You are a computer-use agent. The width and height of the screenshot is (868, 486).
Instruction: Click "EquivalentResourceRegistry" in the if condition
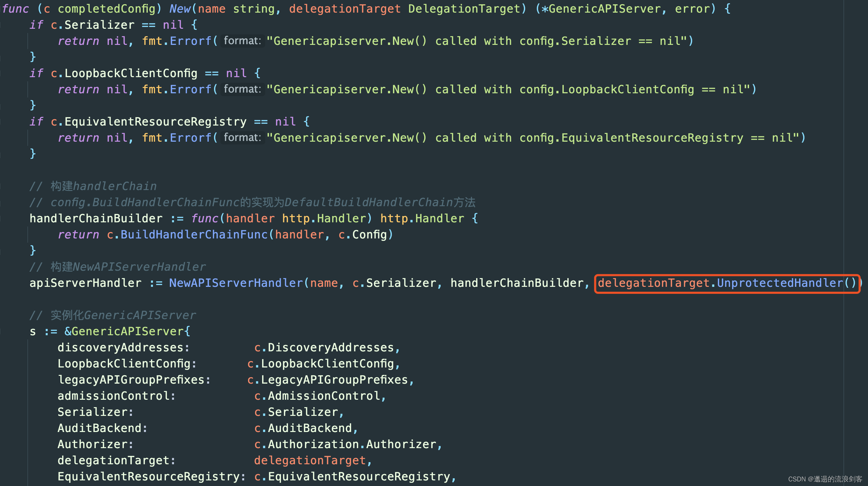point(155,121)
